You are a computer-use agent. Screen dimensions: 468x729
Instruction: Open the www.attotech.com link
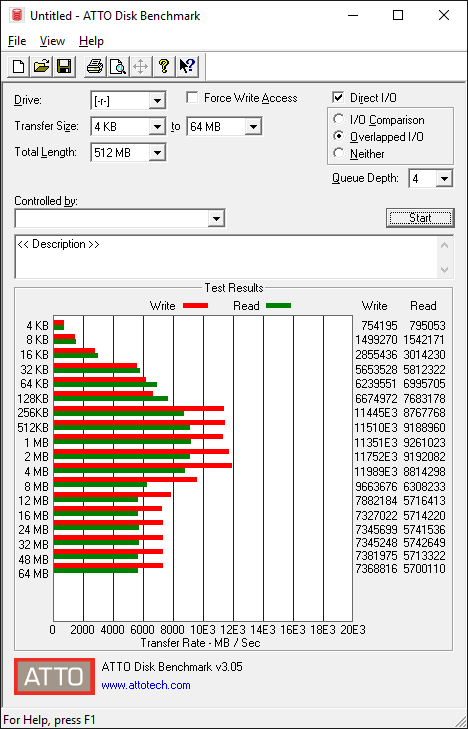(146, 685)
